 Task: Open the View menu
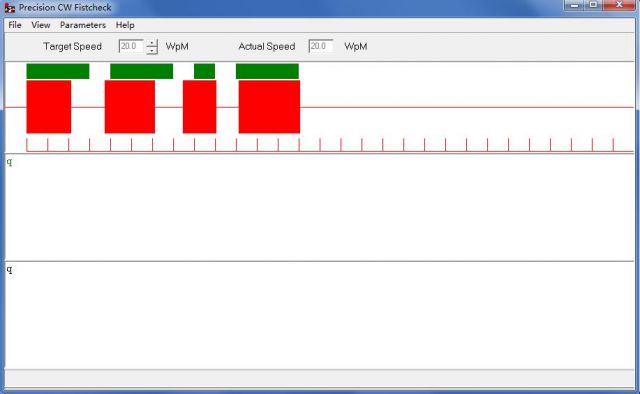click(x=41, y=25)
